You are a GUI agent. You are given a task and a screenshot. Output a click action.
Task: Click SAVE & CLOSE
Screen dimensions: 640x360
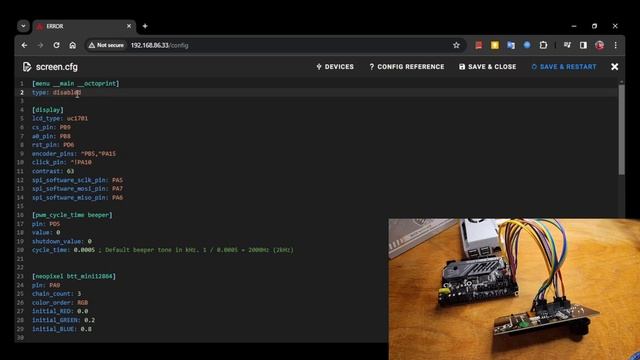point(488,67)
